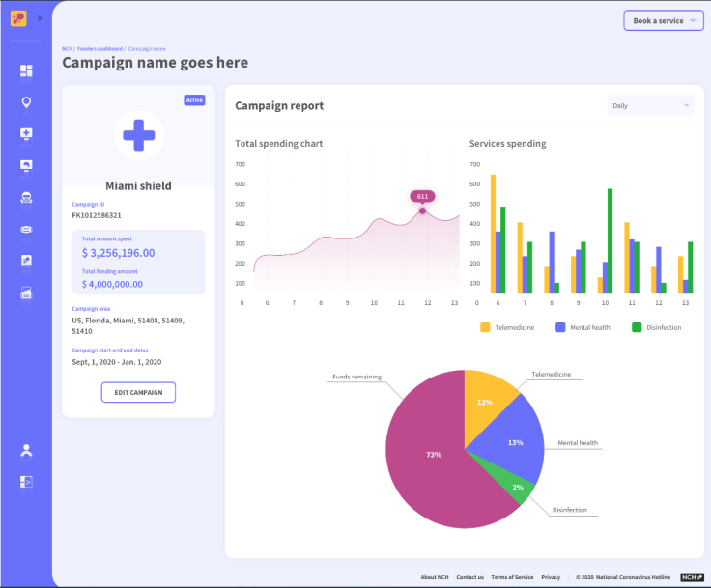Click the Campaign name breadcrumb
Screen dimensions: 711x588
[147, 49]
